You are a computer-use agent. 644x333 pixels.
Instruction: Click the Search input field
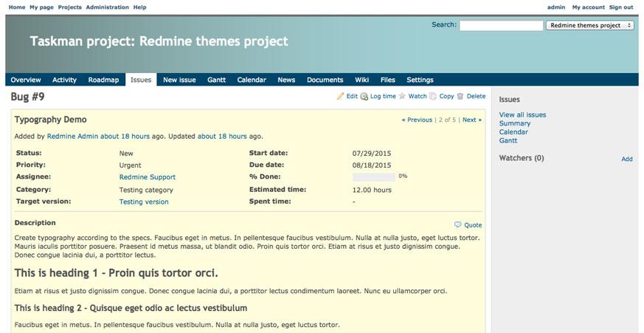click(501, 26)
